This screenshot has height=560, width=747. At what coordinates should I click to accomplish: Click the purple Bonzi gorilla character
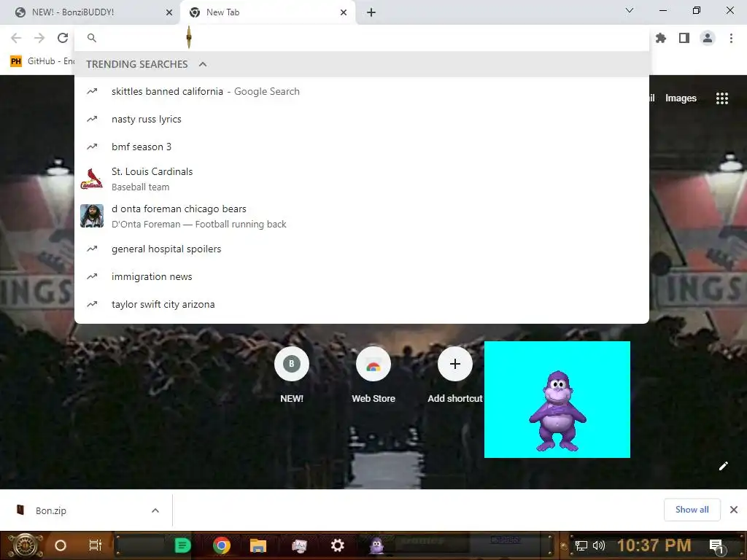click(x=557, y=411)
